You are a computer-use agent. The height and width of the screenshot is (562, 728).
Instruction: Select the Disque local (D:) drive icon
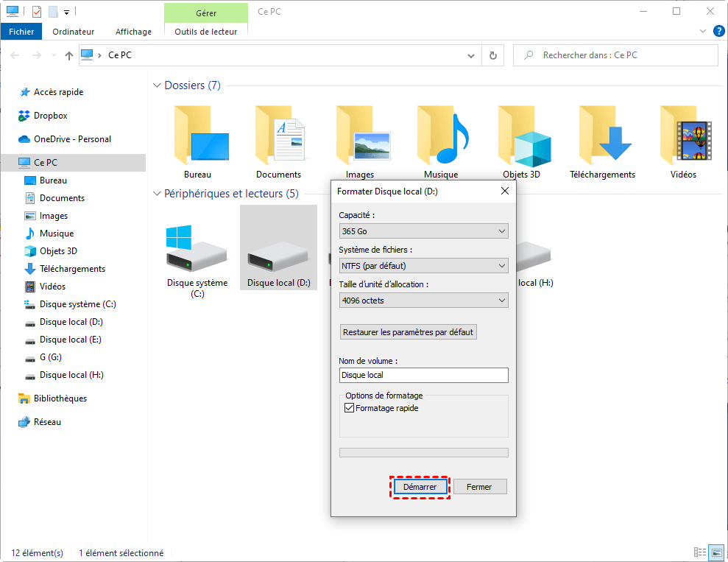[278, 257]
